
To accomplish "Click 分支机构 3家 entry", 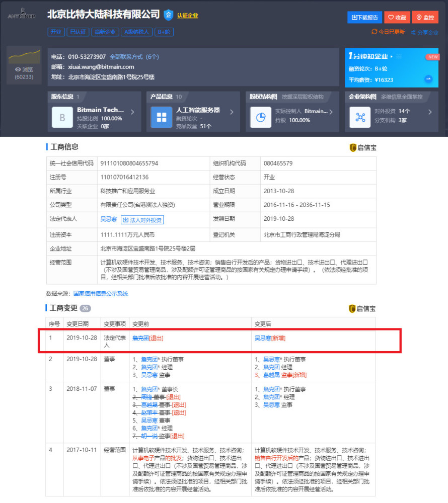I will pos(391,120).
